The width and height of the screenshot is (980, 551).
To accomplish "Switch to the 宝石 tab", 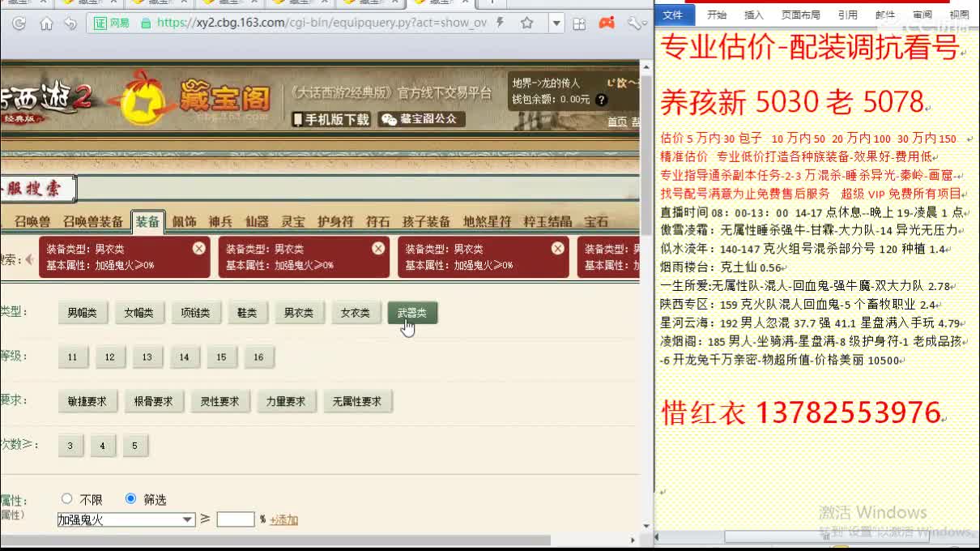I will tap(596, 221).
